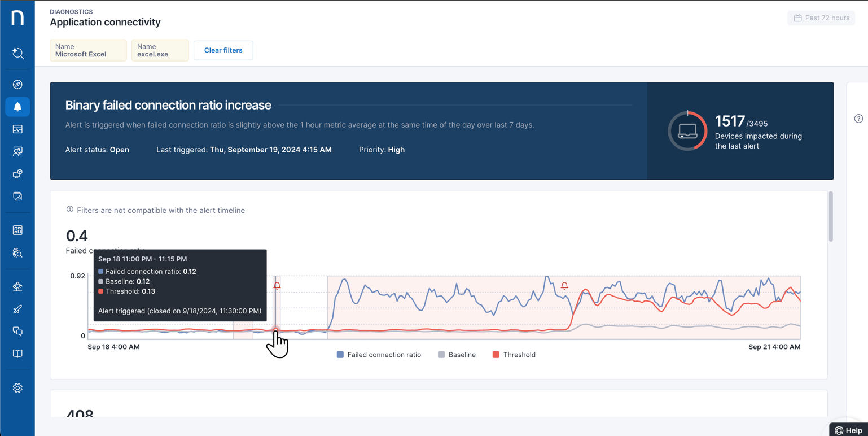This screenshot has height=436, width=868.
Task: Open the book icon in the sidebar
Action: tap(17, 354)
